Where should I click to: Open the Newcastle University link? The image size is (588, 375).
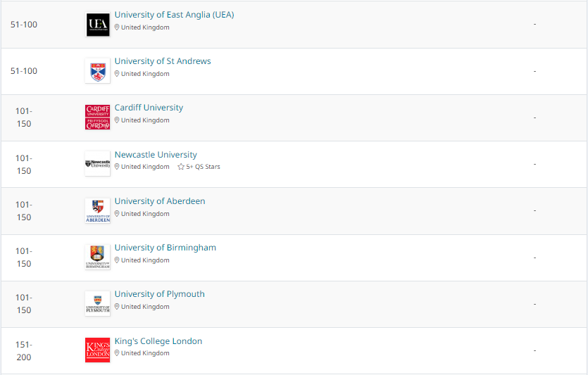click(156, 155)
